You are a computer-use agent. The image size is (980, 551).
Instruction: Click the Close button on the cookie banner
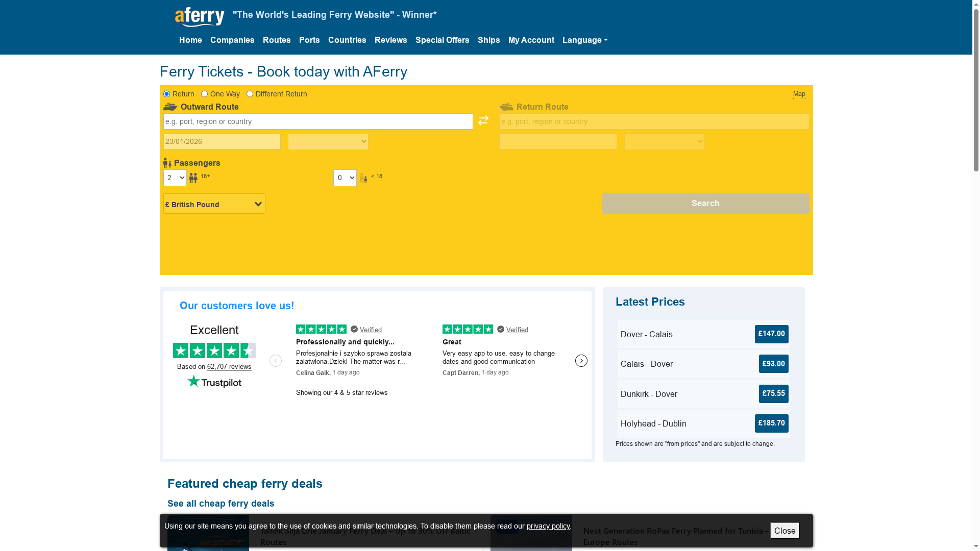click(x=785, y=531)
